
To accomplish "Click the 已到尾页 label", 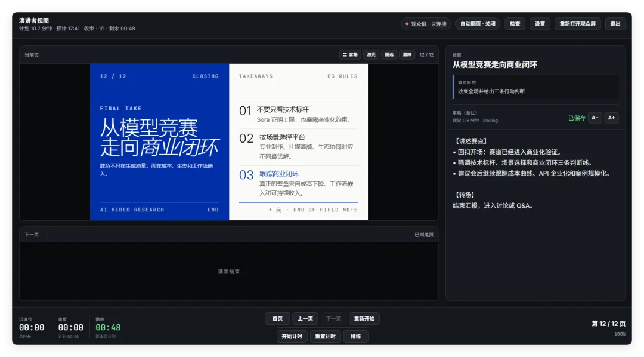I will tap(424, 235).
